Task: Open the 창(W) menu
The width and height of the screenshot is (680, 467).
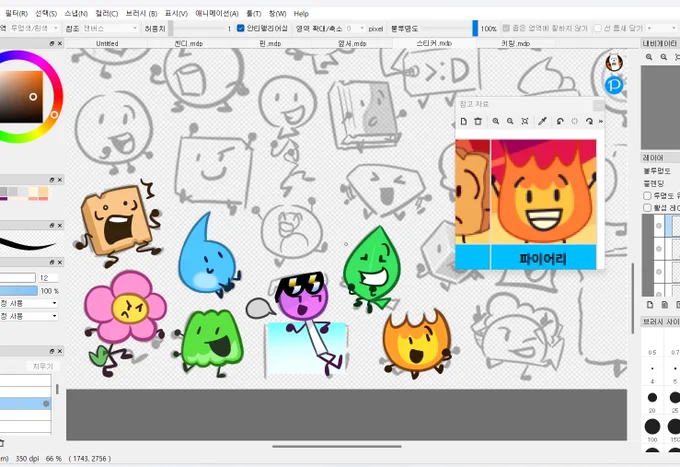Action: click(x=278, y=13)
